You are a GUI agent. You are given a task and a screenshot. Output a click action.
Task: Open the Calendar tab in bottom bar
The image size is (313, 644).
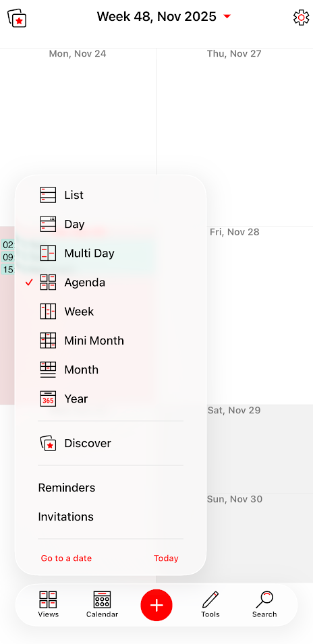pos(102,604)
